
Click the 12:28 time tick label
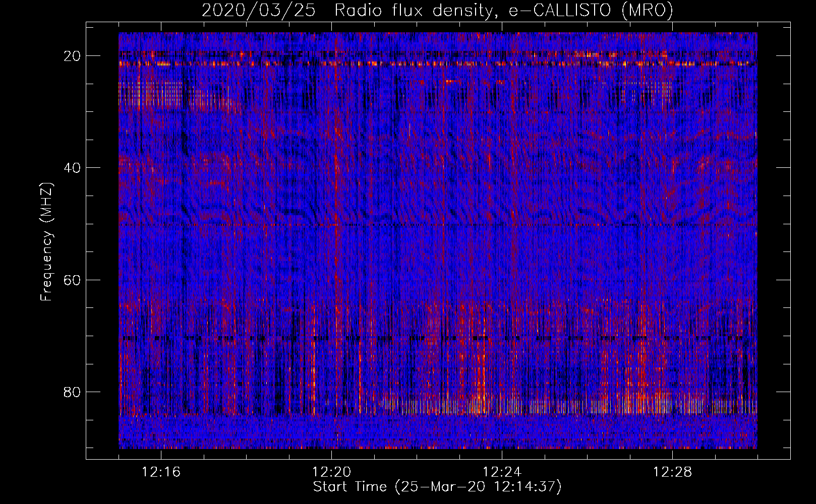673,472
